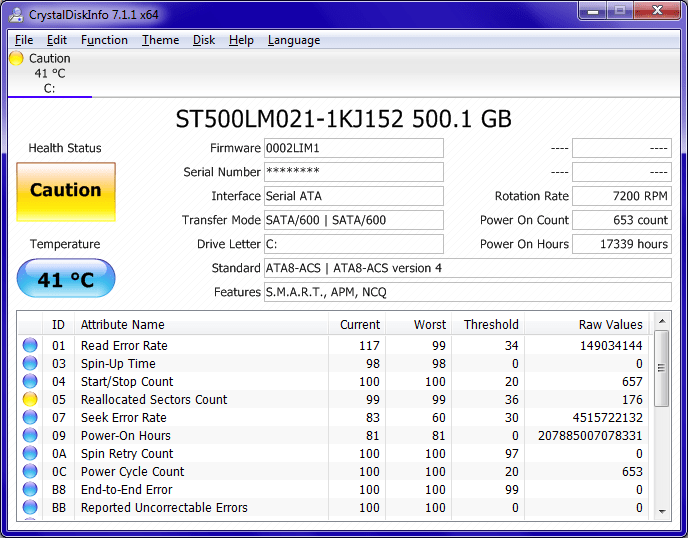Expand the Language menu
The image size is (688, 538).
pyautogui.click(x=294, y=40)
